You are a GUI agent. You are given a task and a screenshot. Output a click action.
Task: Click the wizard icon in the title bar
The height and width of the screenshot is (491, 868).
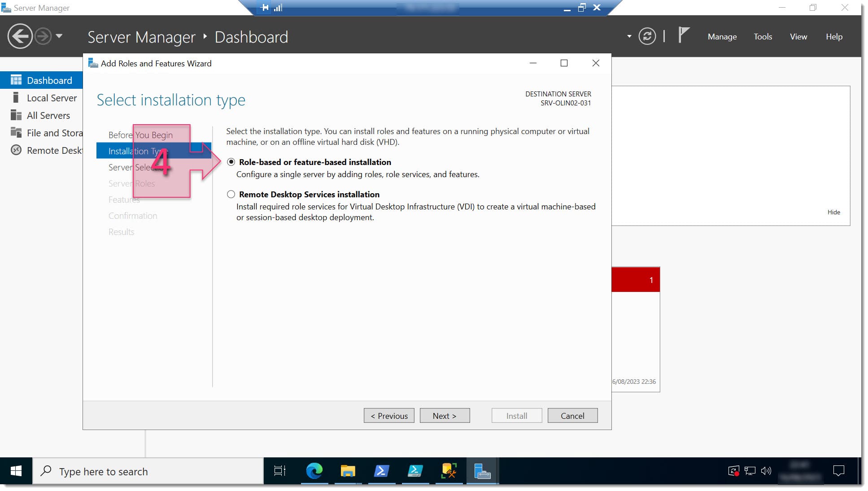[x=93, y=63]
